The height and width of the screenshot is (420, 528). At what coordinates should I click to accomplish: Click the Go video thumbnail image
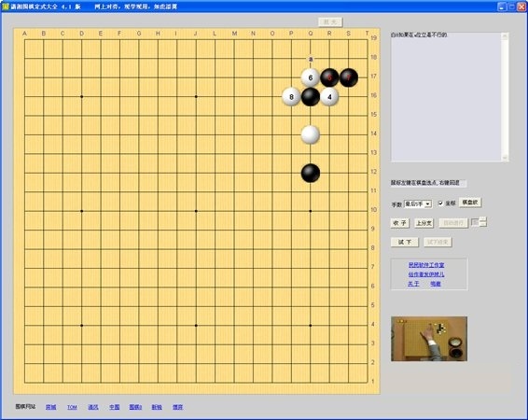(429, 339)
